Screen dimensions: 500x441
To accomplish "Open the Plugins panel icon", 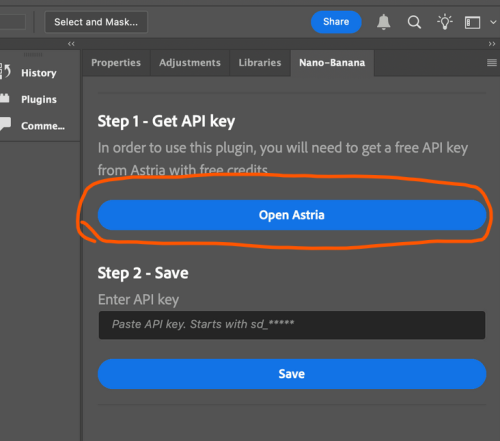I will click(5, 98).
